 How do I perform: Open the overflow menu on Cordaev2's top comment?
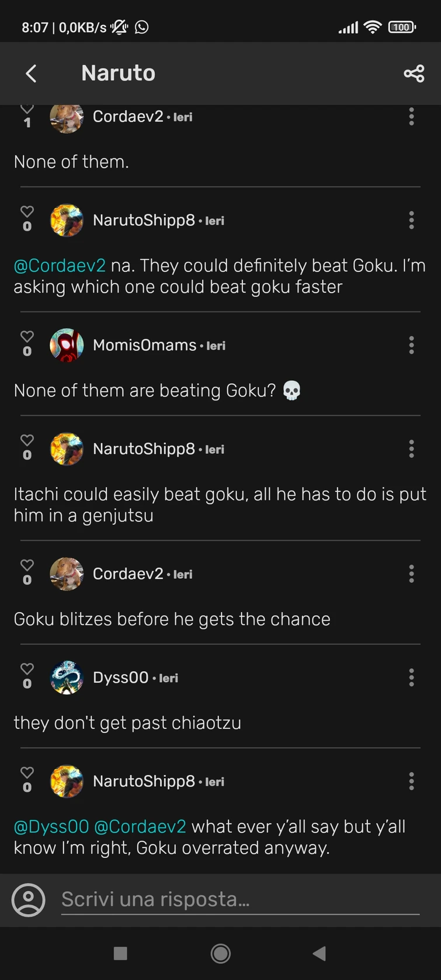(411, 116)
